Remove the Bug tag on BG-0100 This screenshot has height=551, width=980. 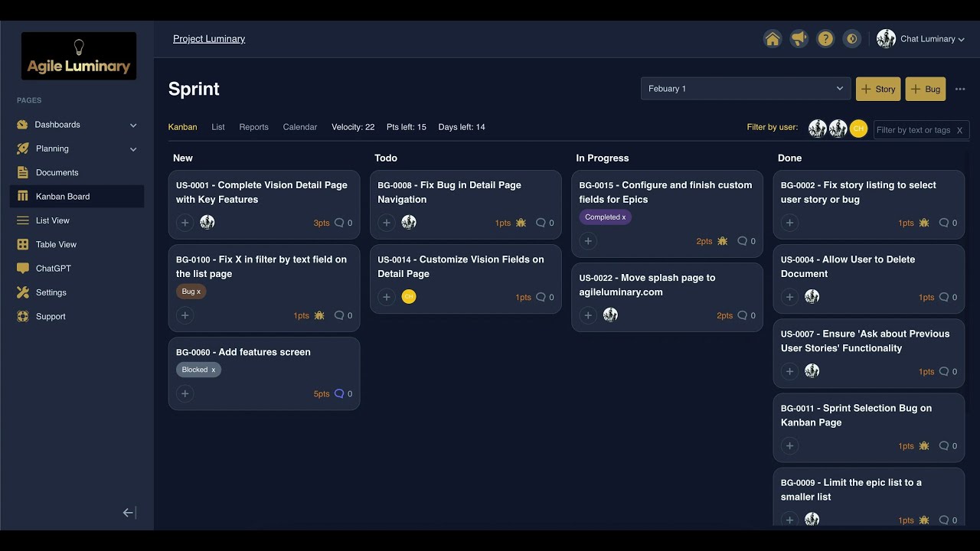(x=198, y=292)
